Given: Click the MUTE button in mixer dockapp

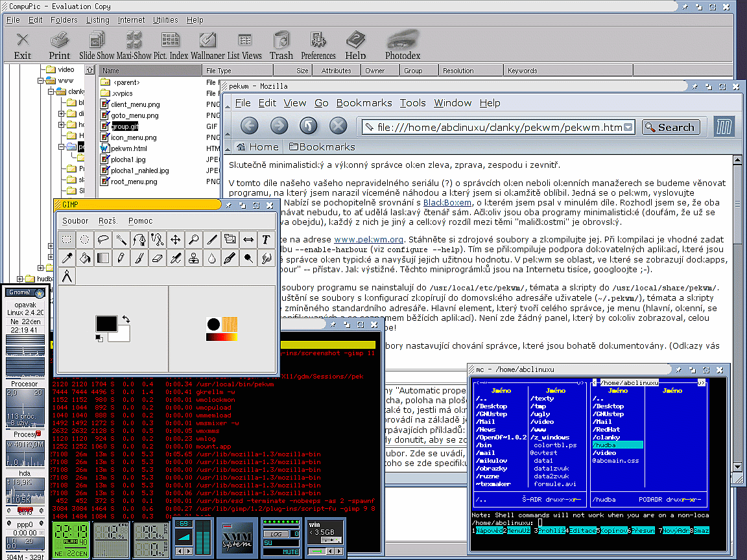Looking at the screenshot, I should (290, 552).
